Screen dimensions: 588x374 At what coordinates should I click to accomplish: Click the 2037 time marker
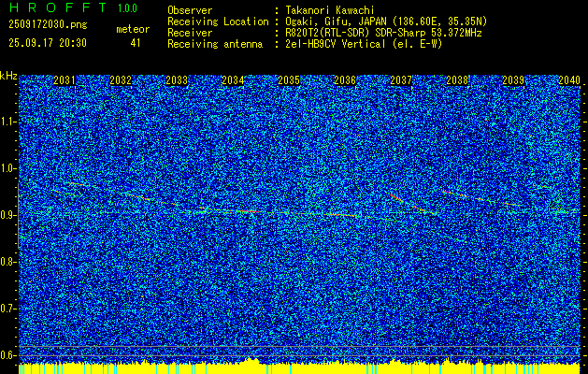point(401,80)
